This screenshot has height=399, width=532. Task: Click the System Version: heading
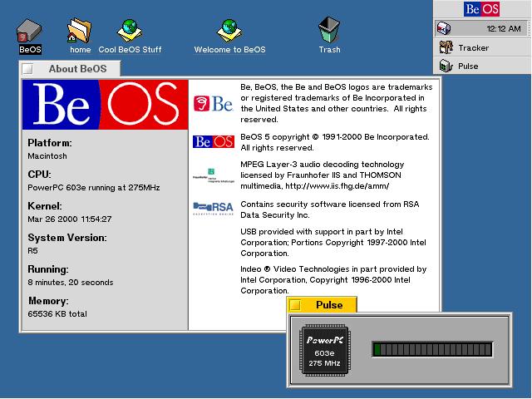tap(66, 238)
